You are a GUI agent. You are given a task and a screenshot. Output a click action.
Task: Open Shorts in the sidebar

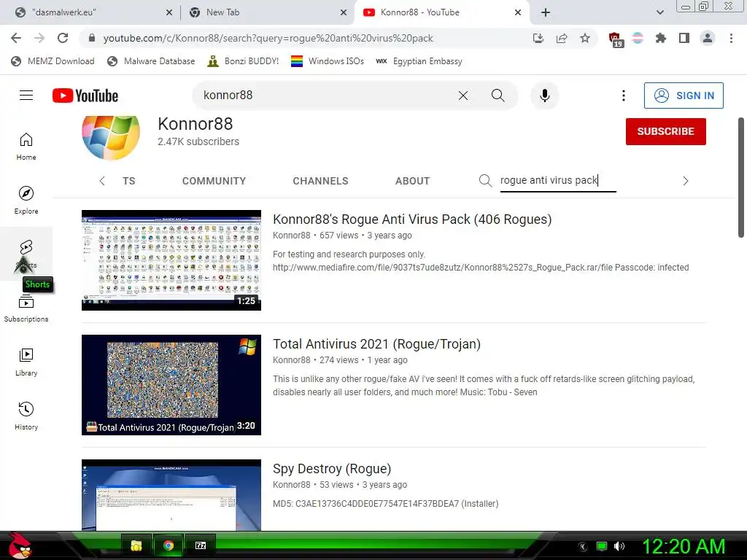26,254
